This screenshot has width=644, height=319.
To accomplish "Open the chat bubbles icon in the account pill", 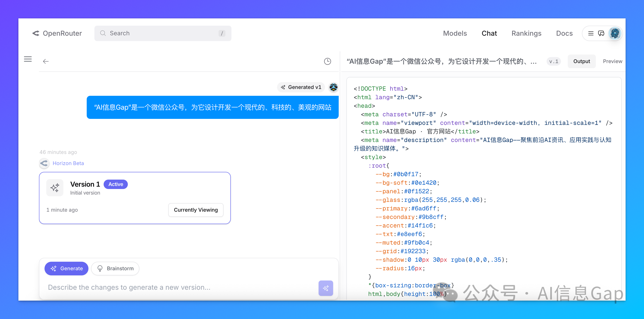I will pos(601,33).
